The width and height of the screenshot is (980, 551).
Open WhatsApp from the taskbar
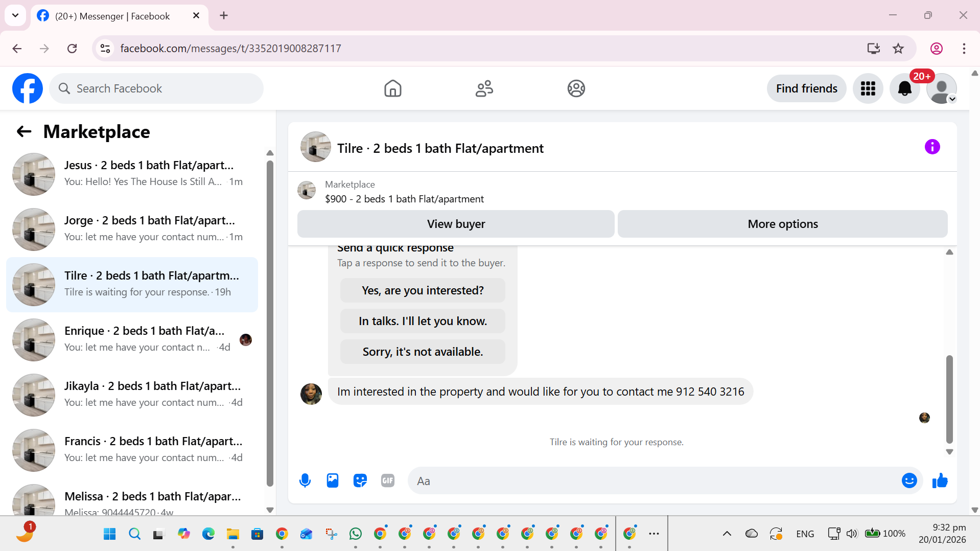(355, 534)
